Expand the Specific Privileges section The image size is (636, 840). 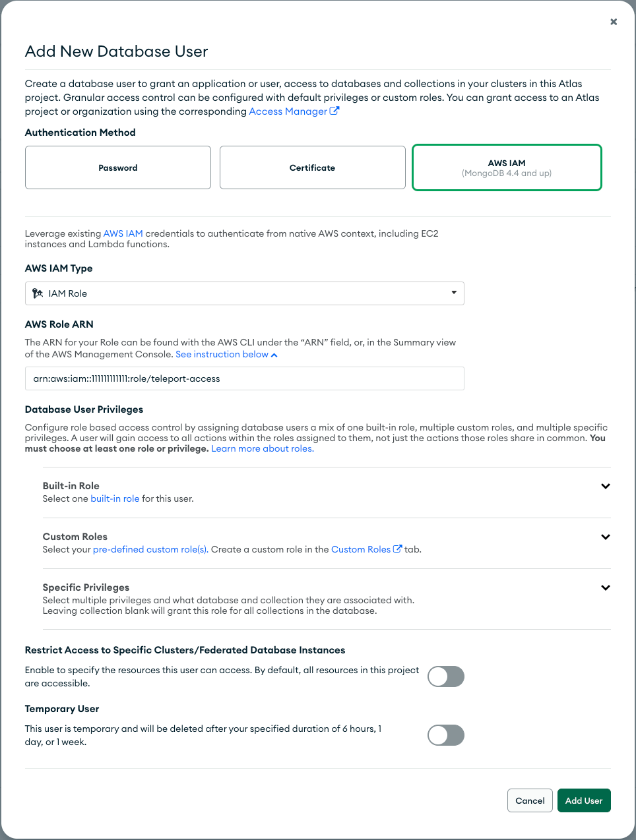point(605,587)
